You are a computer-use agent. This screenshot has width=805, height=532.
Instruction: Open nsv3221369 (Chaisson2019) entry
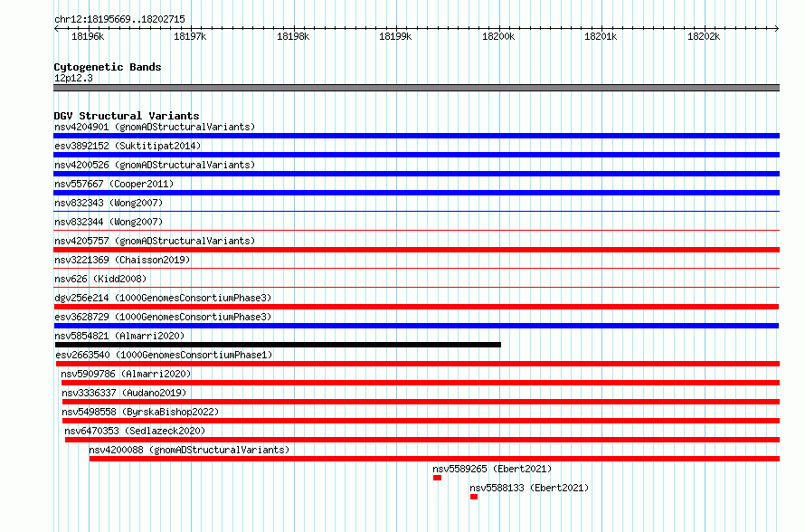pos(122,260)
